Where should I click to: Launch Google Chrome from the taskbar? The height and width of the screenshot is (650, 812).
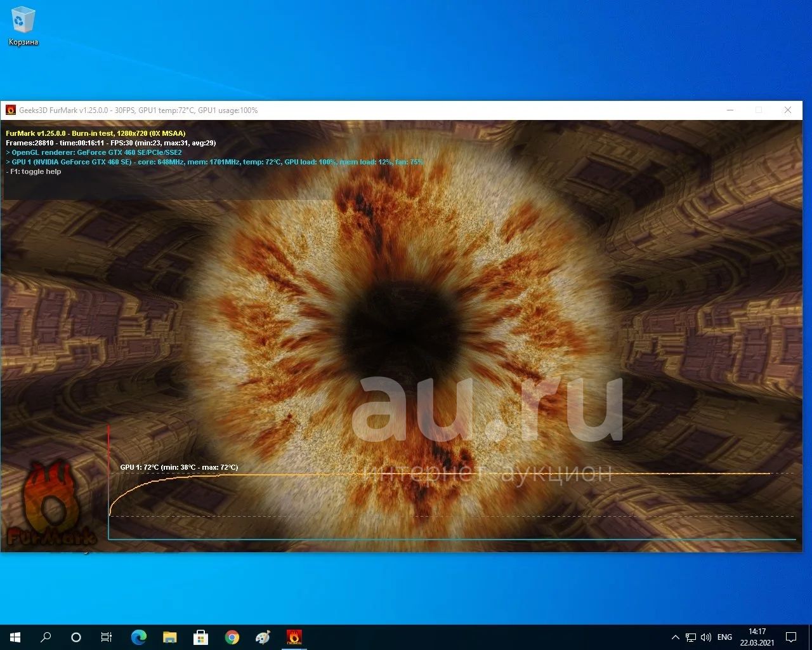point(232,637)
